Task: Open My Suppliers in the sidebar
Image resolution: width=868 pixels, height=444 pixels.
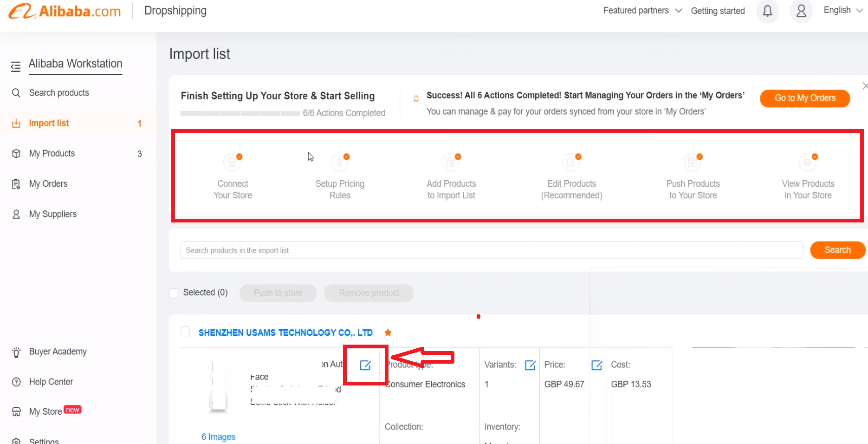Action: (x=53, y=214)
